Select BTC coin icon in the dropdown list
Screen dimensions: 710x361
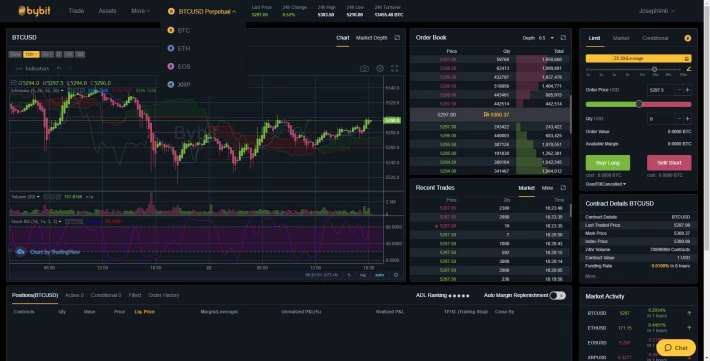point(171,30)
